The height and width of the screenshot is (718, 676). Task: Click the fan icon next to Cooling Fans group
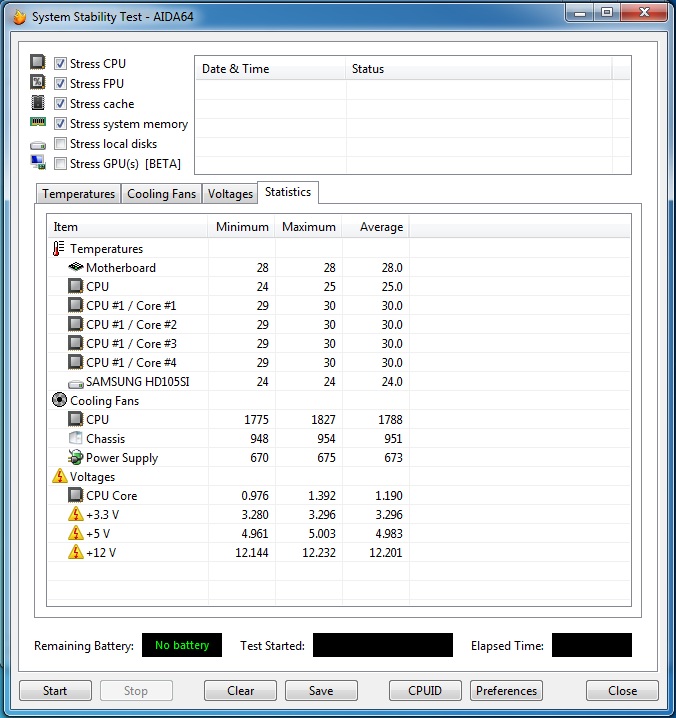coord(60,400)
